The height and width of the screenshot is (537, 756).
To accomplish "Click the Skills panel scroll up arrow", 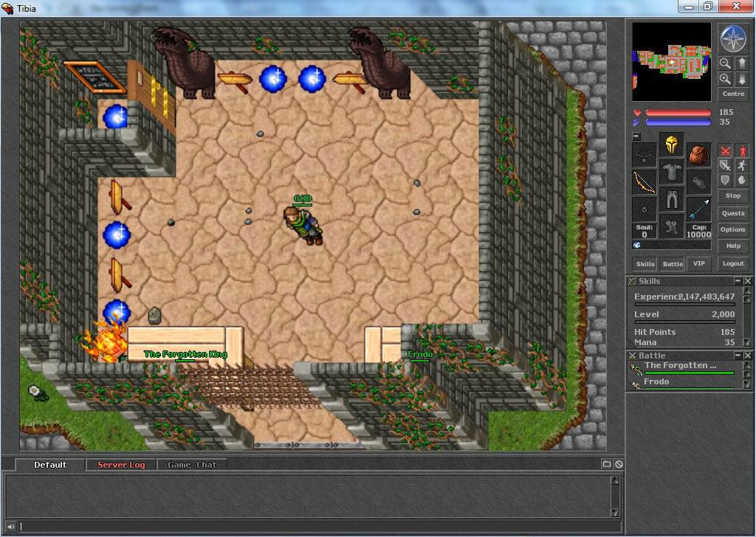I will tap(747, 291).
